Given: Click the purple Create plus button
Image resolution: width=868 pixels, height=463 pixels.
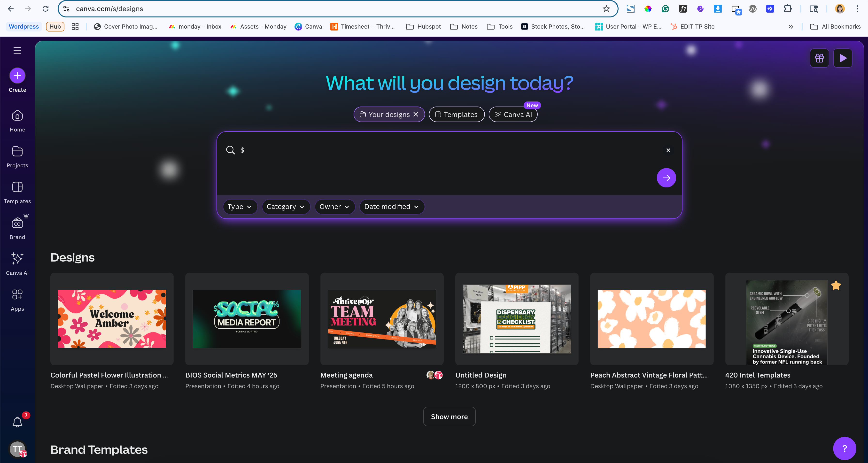Looking at the screenshot, I should [17, 76].
